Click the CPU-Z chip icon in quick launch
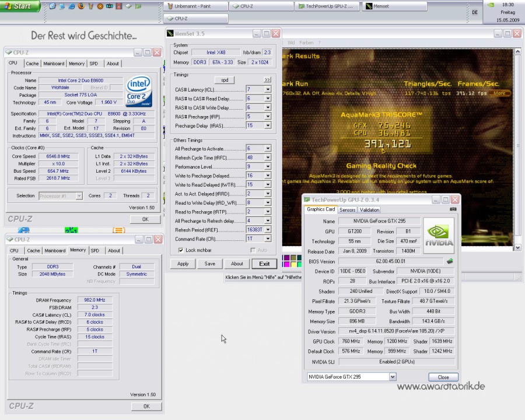The height and width of the screenshot is (420, 525). tap(128, 6)
